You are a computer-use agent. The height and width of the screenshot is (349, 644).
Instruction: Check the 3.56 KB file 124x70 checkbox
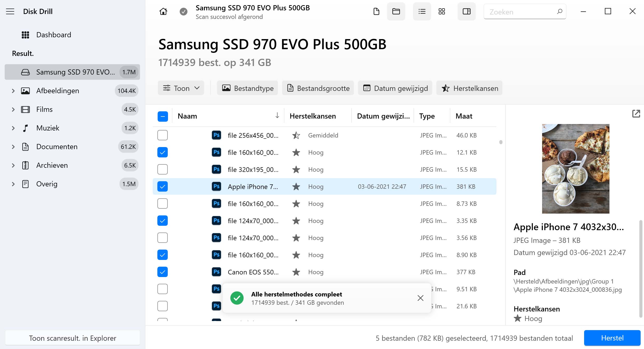click(163, 238)
